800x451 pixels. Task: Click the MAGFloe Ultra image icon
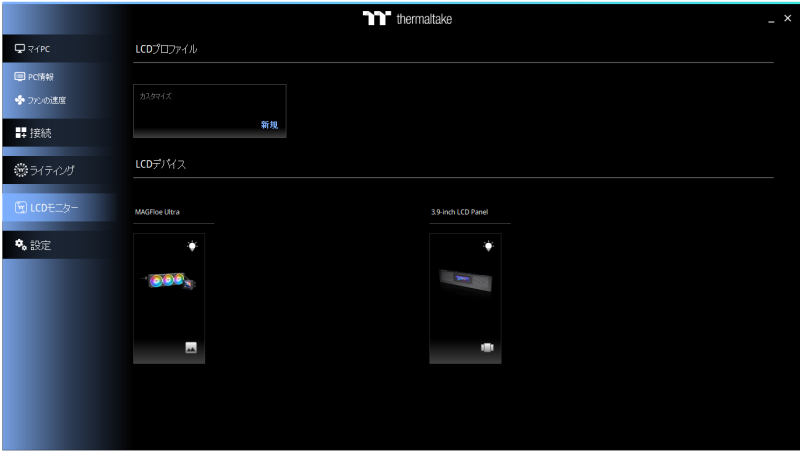click(x=191, y=348)
